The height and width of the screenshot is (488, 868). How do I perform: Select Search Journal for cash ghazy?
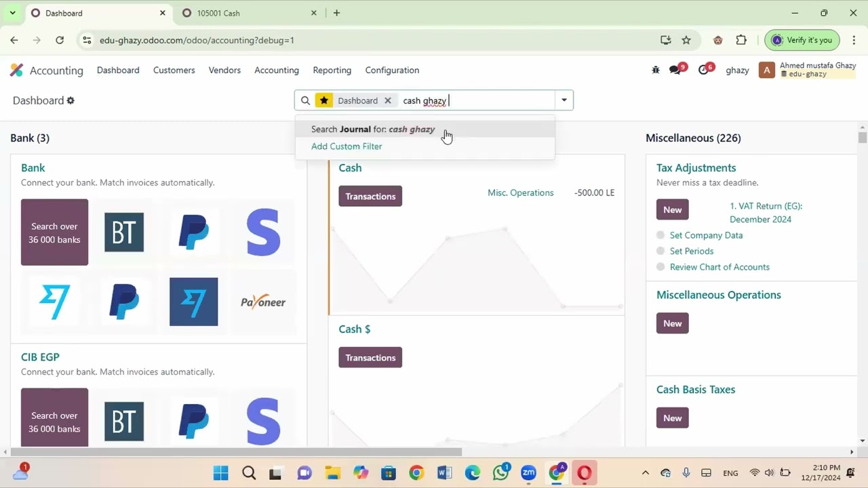tap(425, 129)
